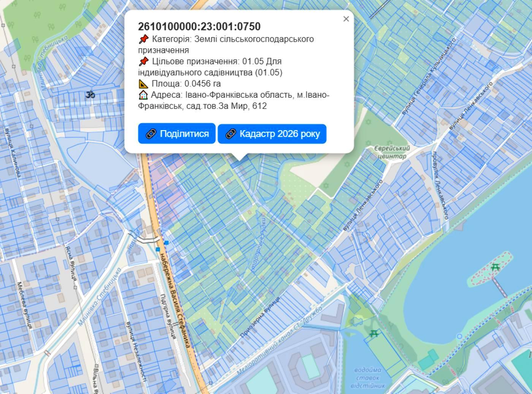Select cadastral number 2610100000:23:001:0750 heading
Viewport: 532px width, 394px height.
tap(199, 27)
